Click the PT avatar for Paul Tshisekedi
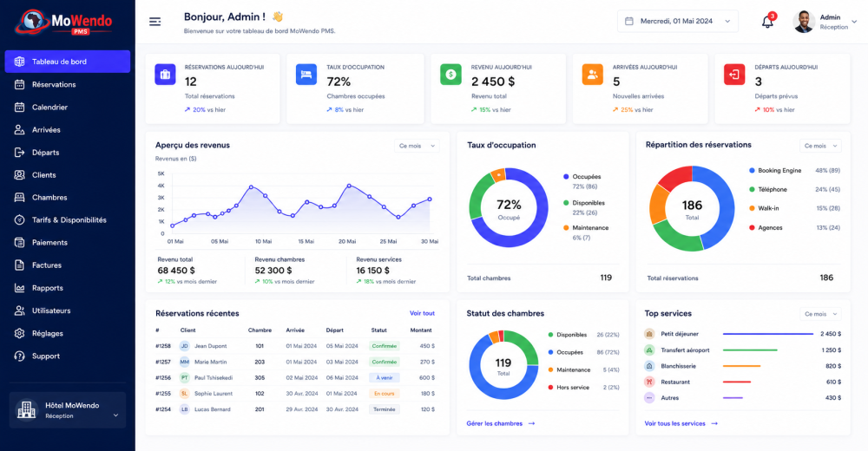868x451 pixels. (x=184, y=378)
